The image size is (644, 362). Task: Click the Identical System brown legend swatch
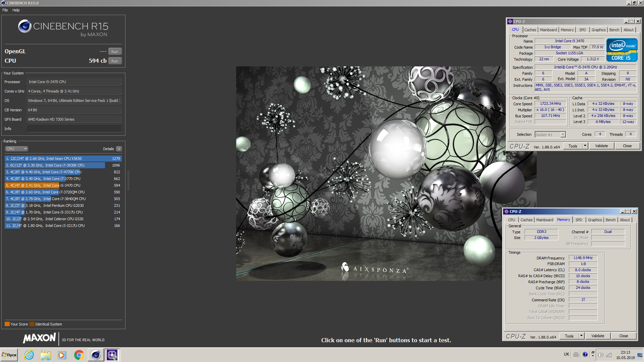[32, 324]
